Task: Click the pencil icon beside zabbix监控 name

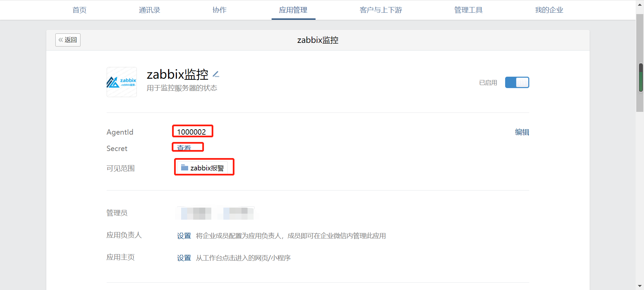Action: pos(216,74)
